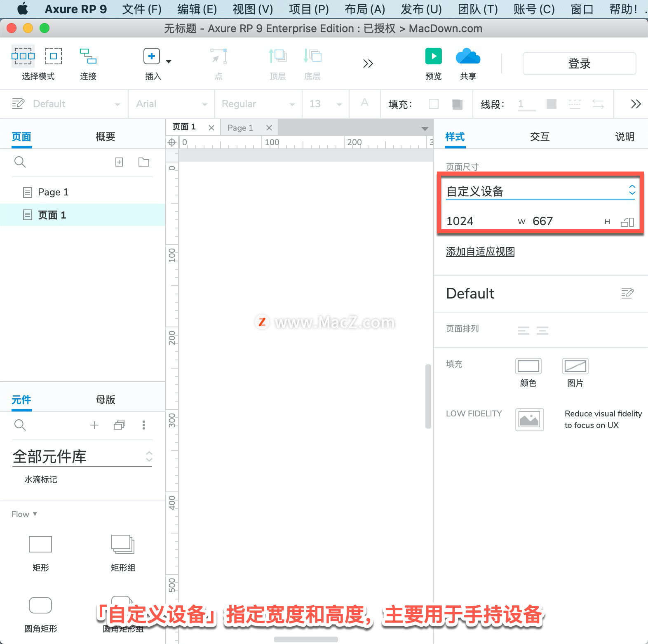Open the 全部元件库 library dropdown
Viewport: 648px width, 644px height.
coord(82,456)
